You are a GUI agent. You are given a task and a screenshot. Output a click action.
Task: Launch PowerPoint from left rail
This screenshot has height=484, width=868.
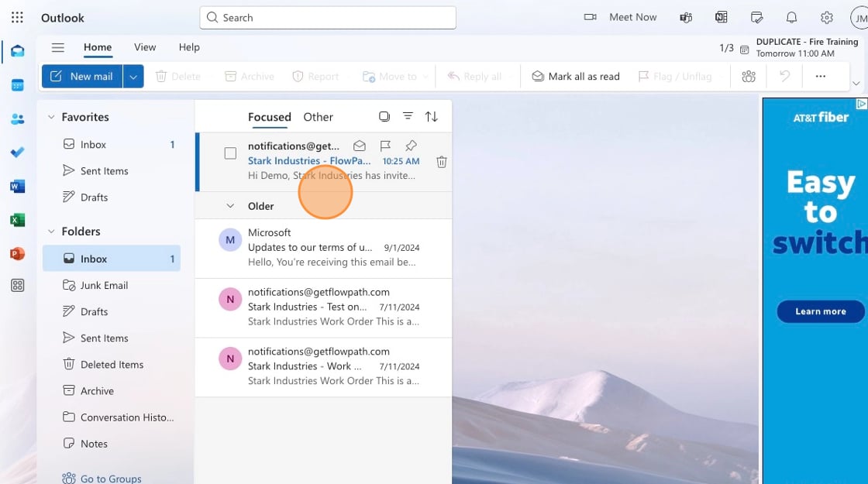coord(17,253)
